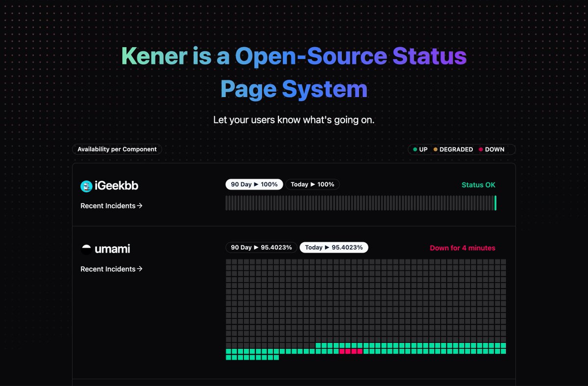Image resolution: width=588 pixels, height=386 pixels.
Task: Select umami Today 95.4023% tab
Action: tap(334, 247)
